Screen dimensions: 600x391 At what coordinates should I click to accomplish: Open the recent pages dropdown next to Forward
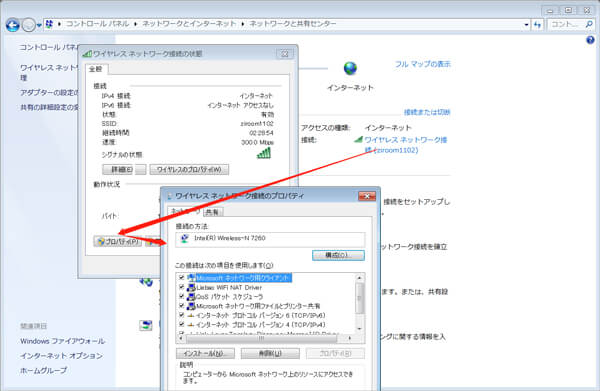[x=39, y=26]
